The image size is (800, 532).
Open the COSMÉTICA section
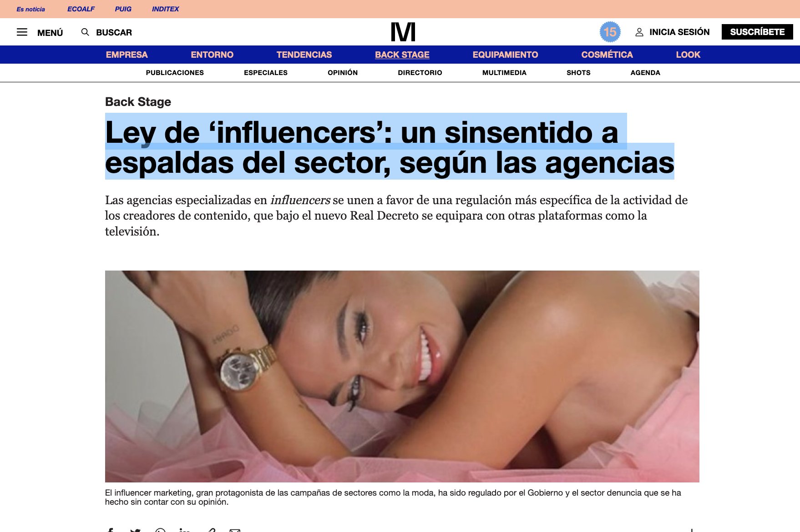tap(607, 55)
